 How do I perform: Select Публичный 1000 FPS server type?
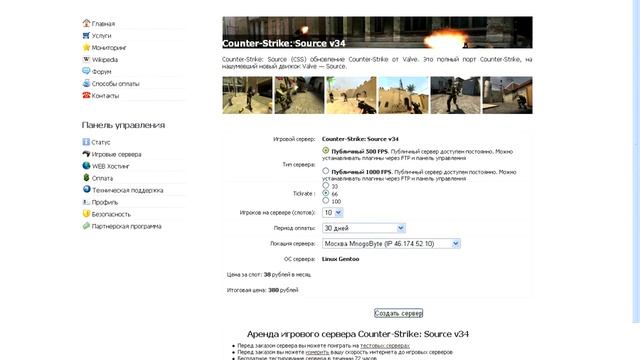pyautogui.click(x=325, y=171)
